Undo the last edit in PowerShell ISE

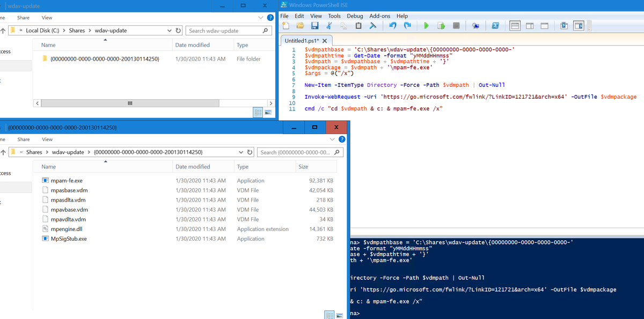click(392, 26)
